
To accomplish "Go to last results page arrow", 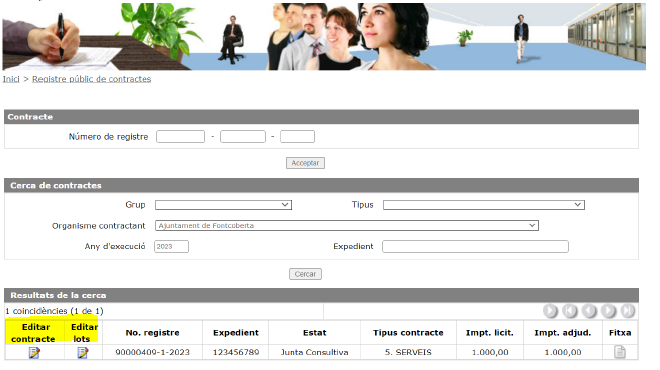I will (x=628, y=311).
